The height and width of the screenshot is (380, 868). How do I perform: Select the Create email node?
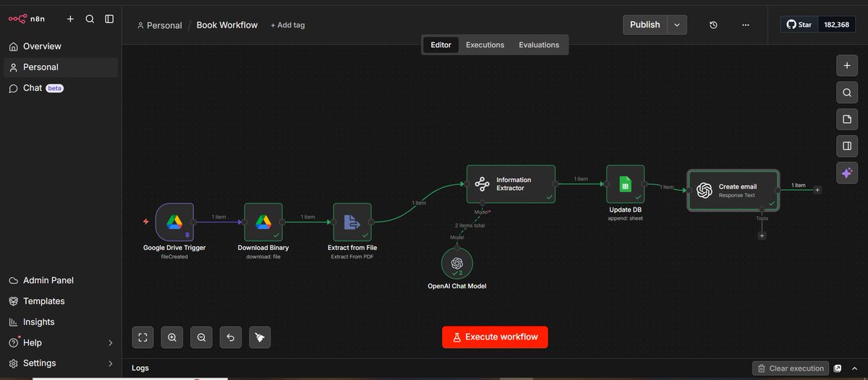click(x=733, y=190)
